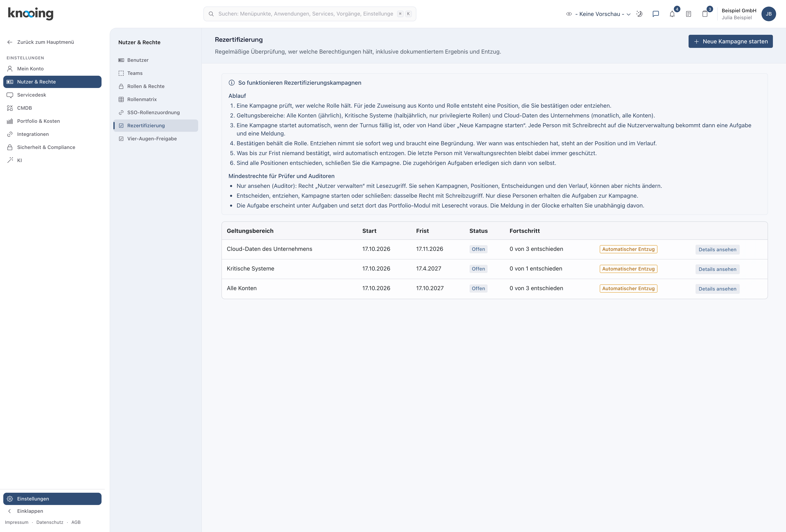
Task: Click Automatischer Entzug badge for Cloud-Daten row
Action: coord(628,249)
